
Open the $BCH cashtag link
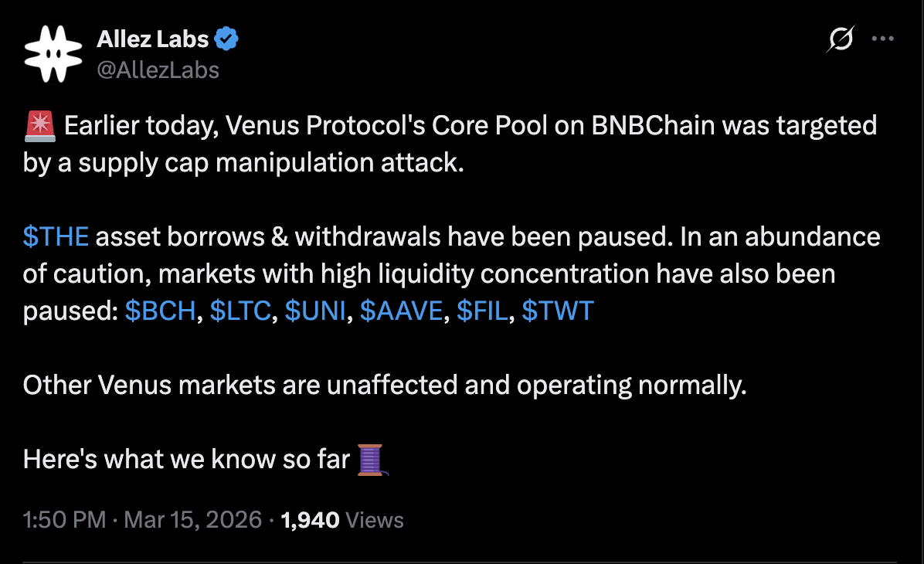click(x=160, y=311)
